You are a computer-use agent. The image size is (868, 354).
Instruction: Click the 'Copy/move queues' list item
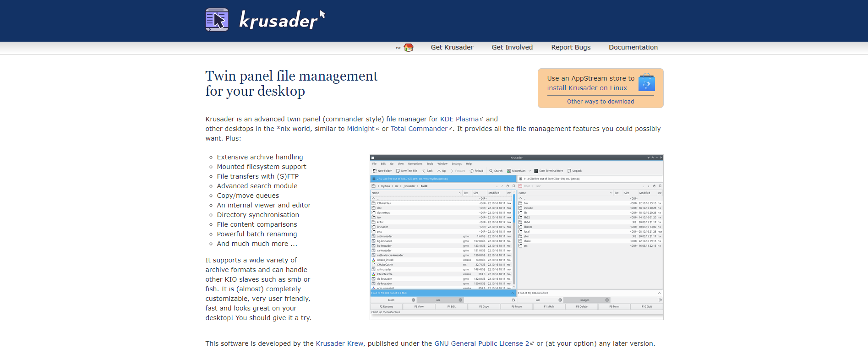pos(248,196)
